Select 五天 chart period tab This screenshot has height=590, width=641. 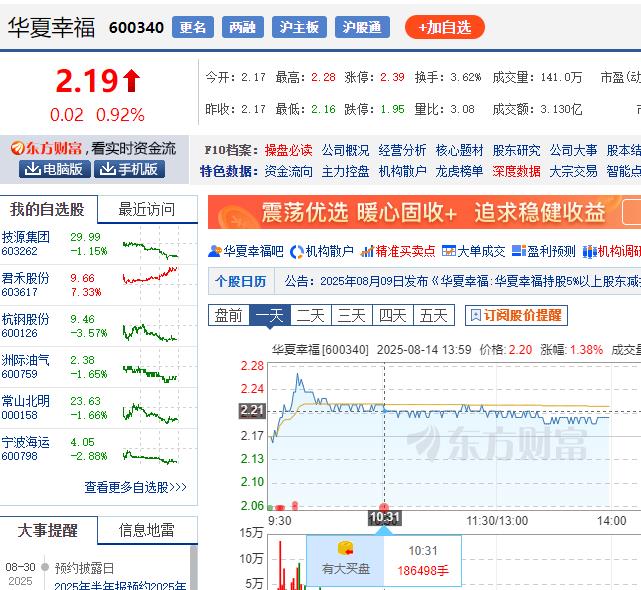point(434,315)
